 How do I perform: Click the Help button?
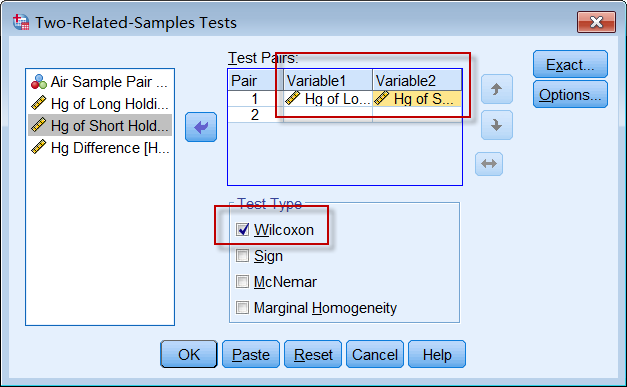point(437,354)
